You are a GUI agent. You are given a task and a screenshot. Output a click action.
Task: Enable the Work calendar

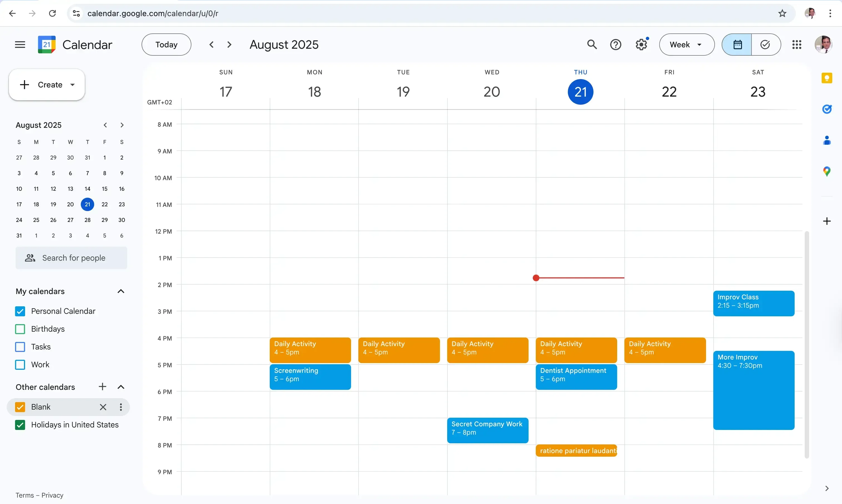(20, 364)
